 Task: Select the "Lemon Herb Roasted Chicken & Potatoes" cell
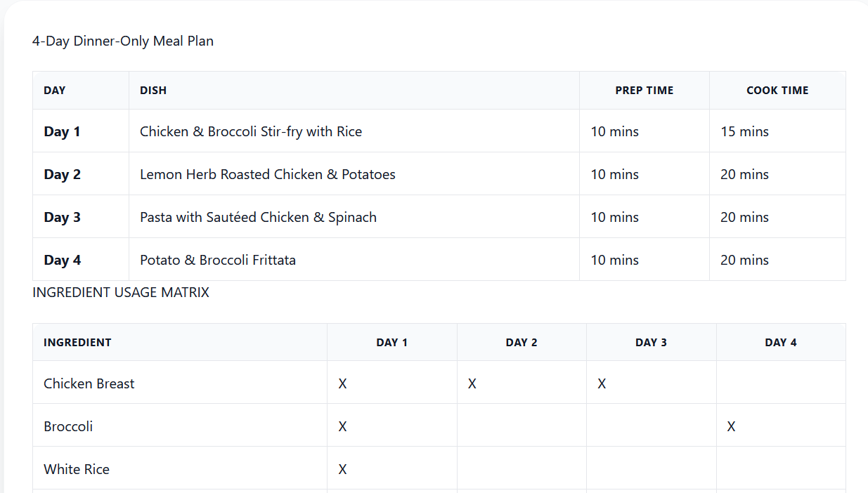(x=267, y=174)
